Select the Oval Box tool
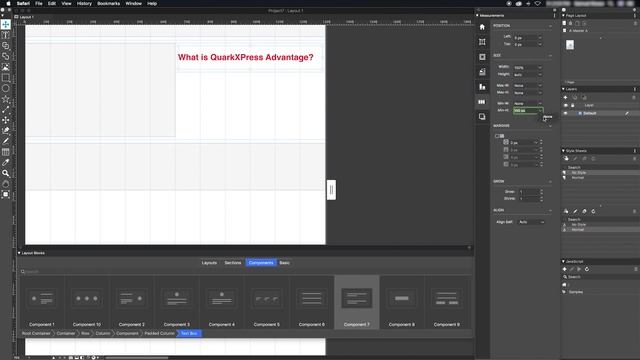 tap(6, 88)
